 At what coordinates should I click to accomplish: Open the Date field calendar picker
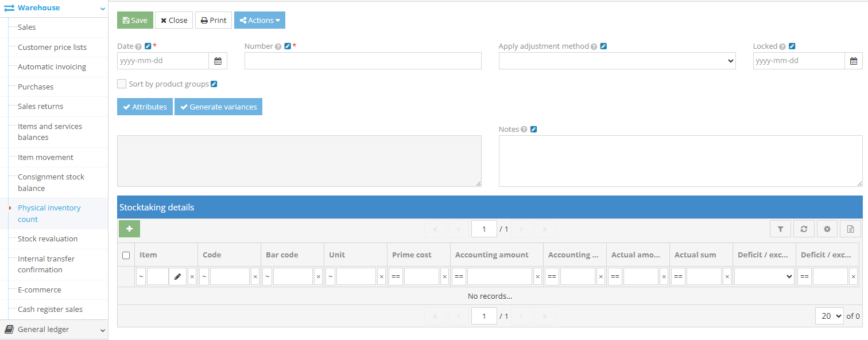click(x=218, y=61)
